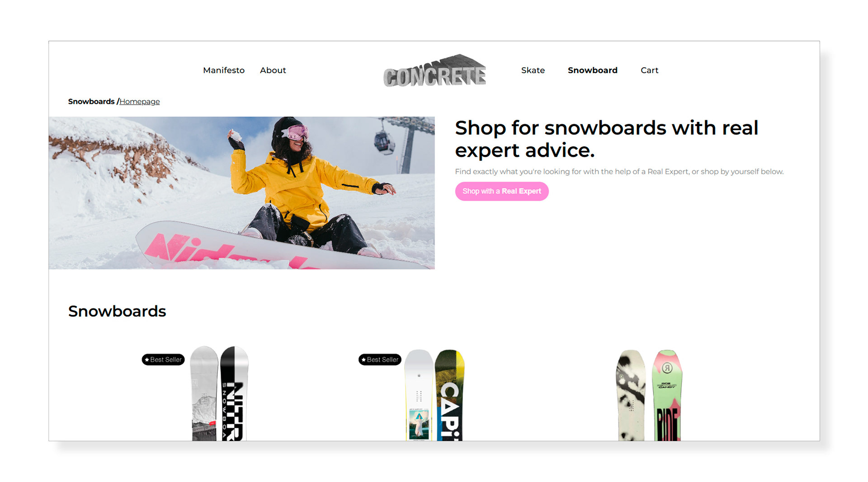
Task: Click the black-and-white patterned Ride board
Action: coord(631,395)
